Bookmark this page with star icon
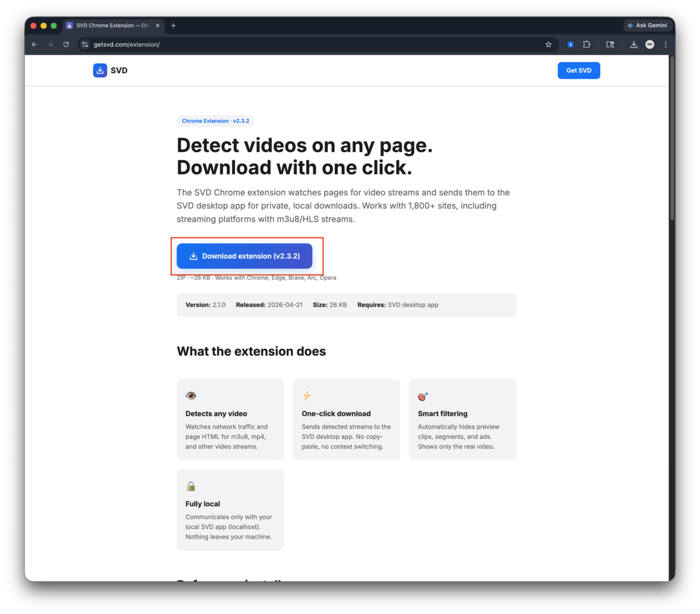The height and width of the screenshot is (614, 700). tap(548, 44)
